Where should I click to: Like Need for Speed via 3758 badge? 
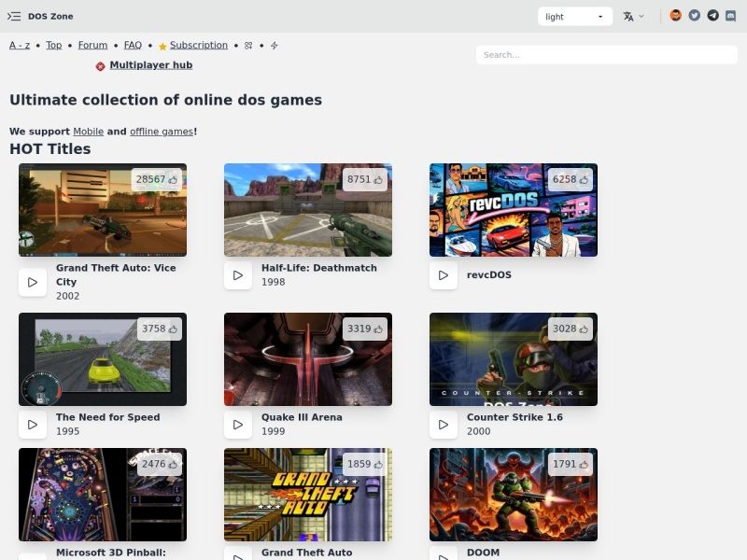tap(159, 329)
